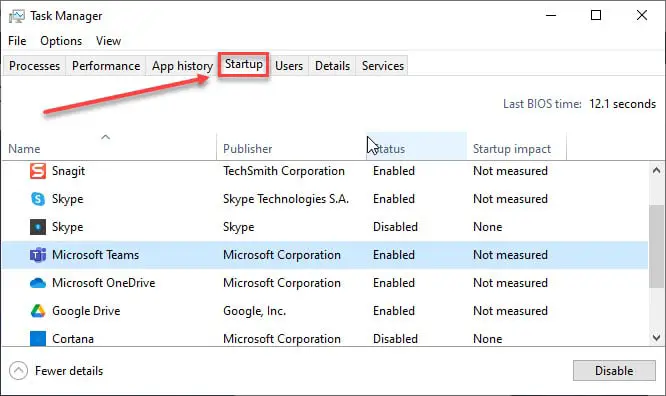Click the Skype Technologies S.A. publisher cell
The image size is (666, 396).
(286, 199)
